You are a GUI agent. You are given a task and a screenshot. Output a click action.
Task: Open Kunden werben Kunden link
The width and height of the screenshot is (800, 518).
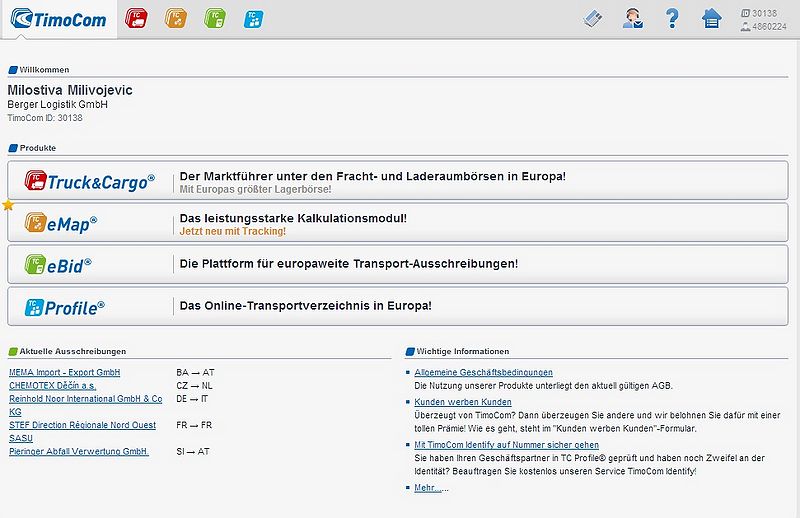point(463,402)
